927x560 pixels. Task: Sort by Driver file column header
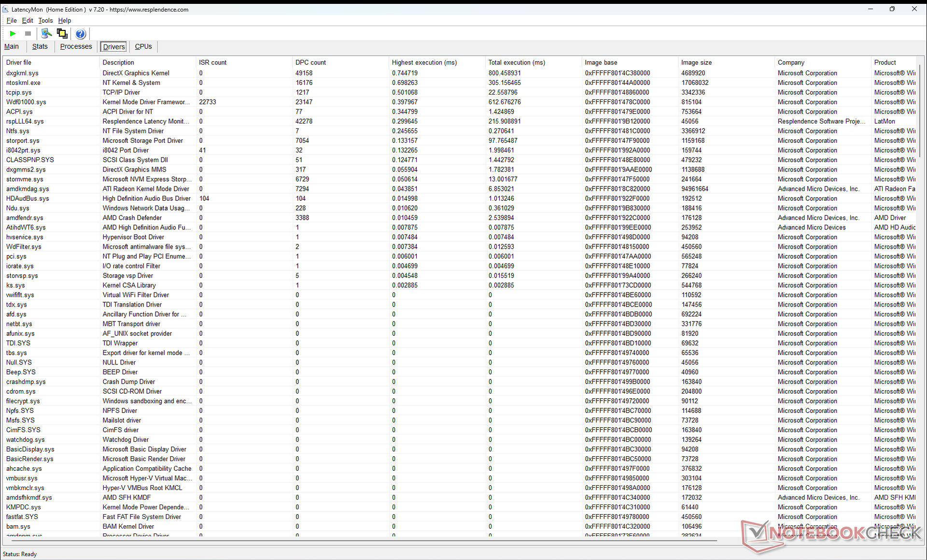click(19, 62)
